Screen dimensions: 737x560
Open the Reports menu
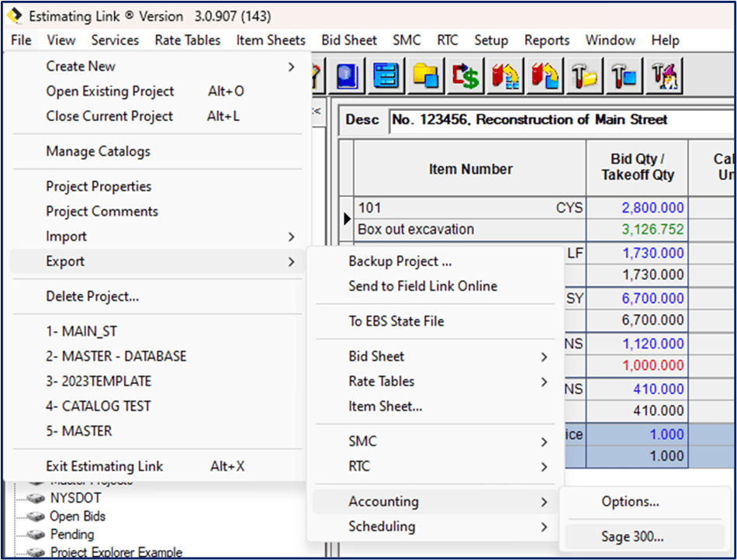(x=546, y=40)
